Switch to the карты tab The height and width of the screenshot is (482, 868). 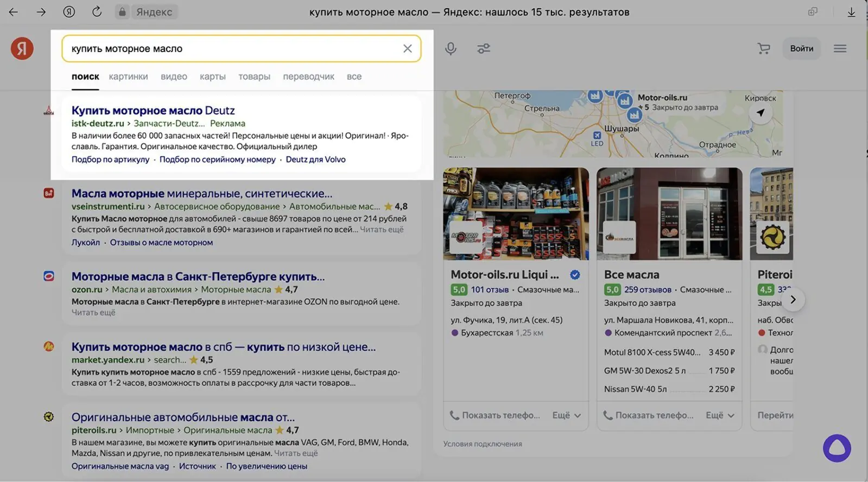213,77
